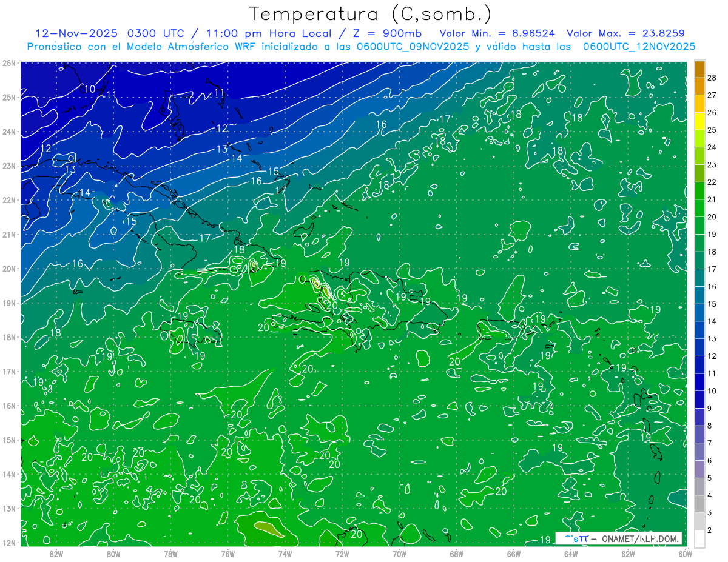Click the bright green colorbar swatch beside 21

699,191
